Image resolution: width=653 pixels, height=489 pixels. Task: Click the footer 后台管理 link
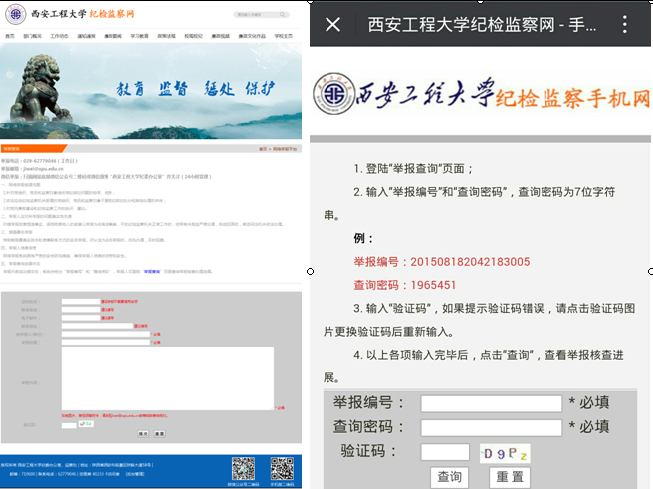(x=135, y=474)
